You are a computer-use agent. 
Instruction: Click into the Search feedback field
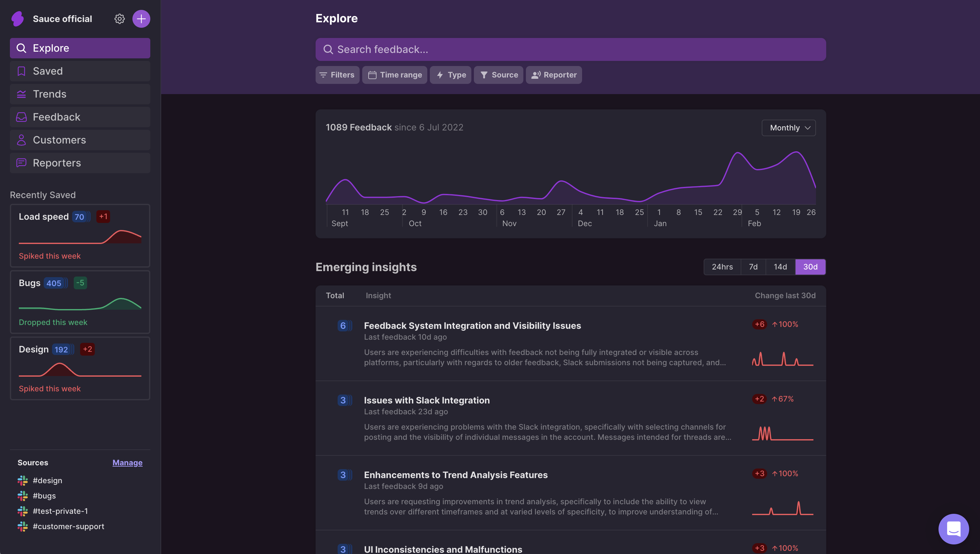pos(571,49)
